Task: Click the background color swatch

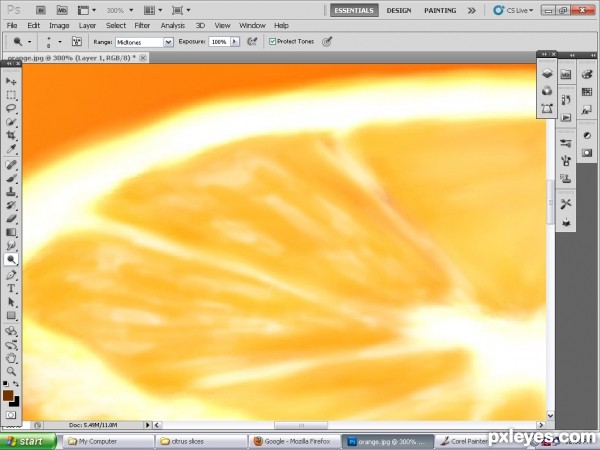Action: pos(15,402)
